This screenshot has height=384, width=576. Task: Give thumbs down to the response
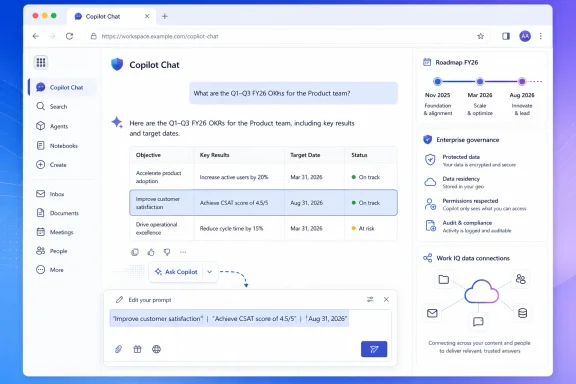(167, 252)
